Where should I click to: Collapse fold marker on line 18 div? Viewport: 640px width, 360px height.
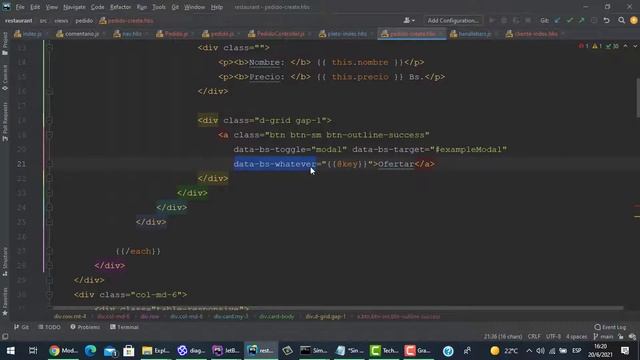[x=50, y=120]
